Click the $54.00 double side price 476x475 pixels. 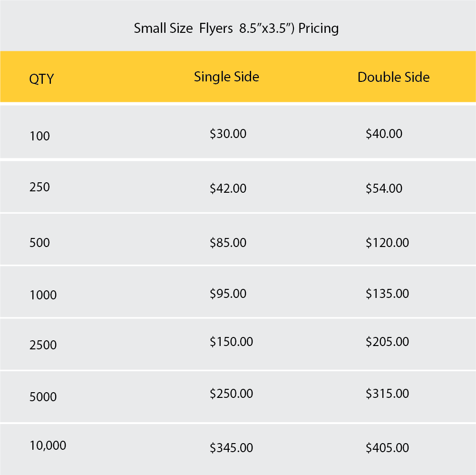pos(384,188)
